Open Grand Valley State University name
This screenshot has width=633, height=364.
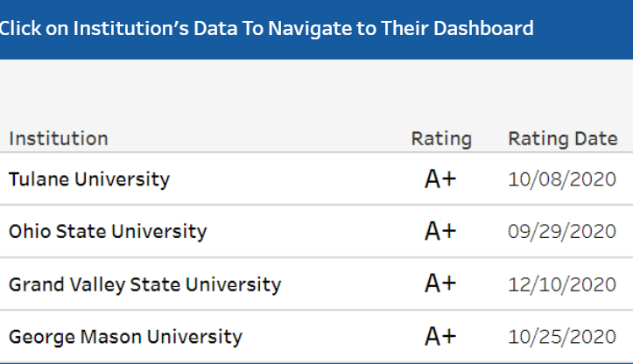[x=144, y=284]
